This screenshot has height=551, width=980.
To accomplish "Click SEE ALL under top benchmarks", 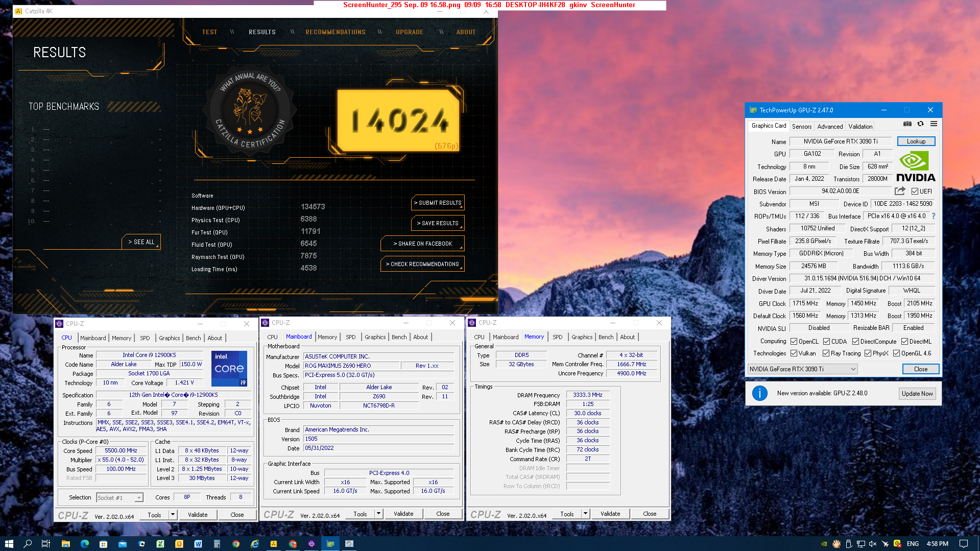I will tap(141, 242).
